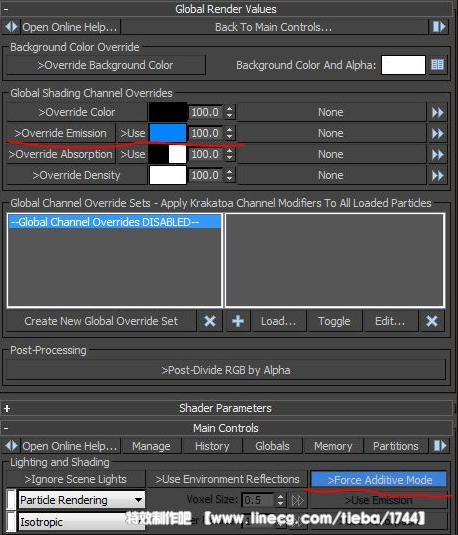Open background color presets icon
This screenshot has height=535, width=458.
coord(438,64)
